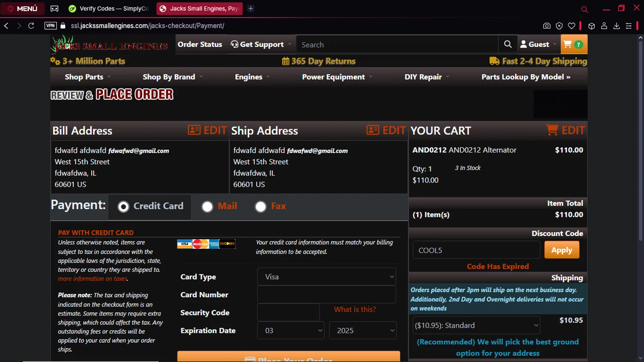Open more information on taxes link
The height and width of the screenshot is (362, 644).
93,279
